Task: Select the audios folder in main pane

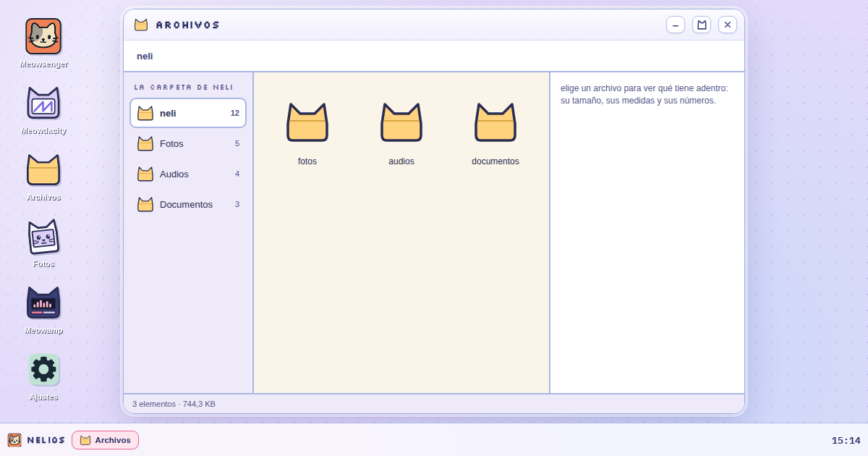Action: [x=401, y=133]
